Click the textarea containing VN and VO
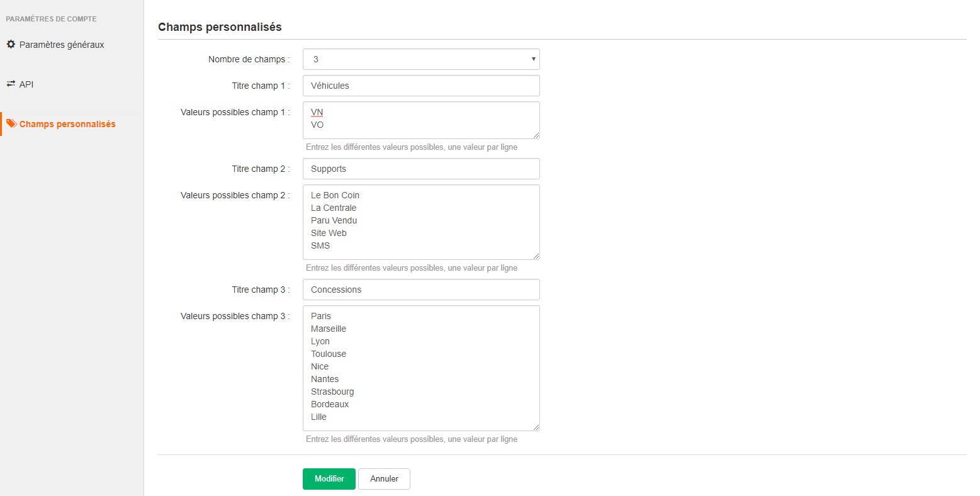 click(420, 120)
